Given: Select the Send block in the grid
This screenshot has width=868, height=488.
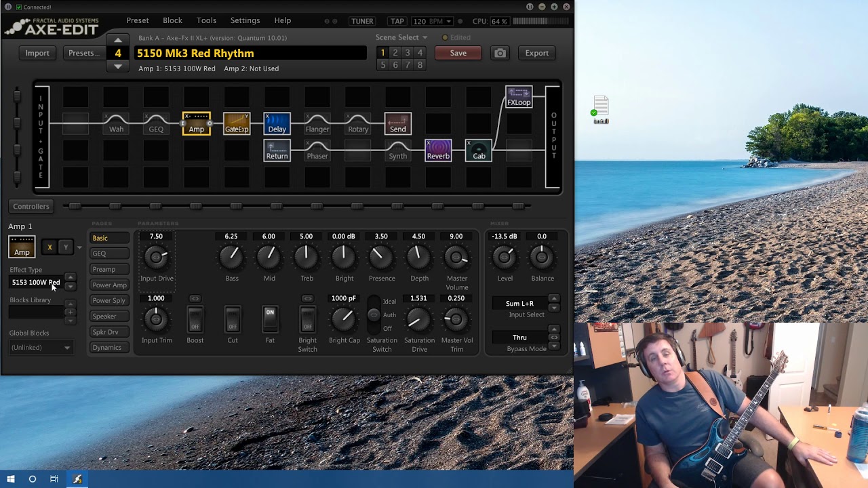Looking at the screenshot, I should click(398, 123).
